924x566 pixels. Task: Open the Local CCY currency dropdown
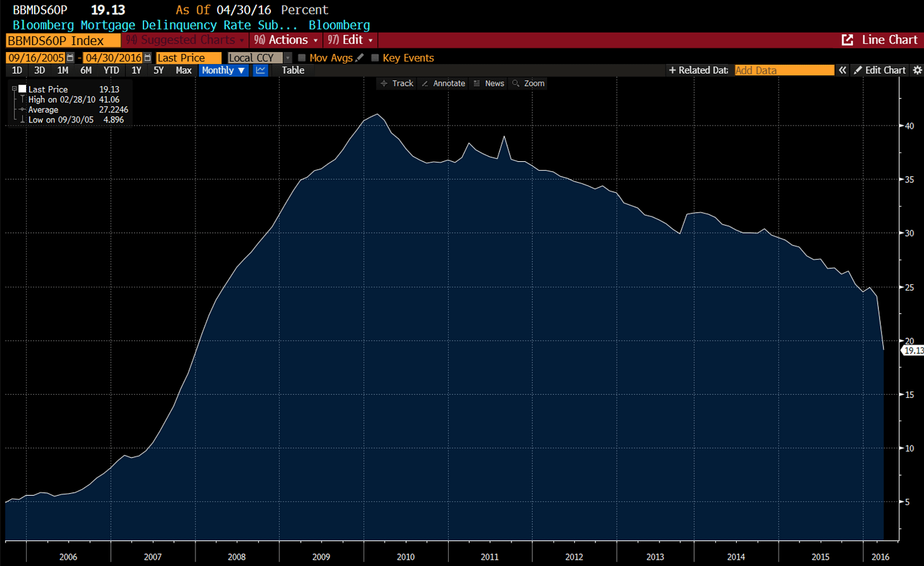[x=260, y=58]
